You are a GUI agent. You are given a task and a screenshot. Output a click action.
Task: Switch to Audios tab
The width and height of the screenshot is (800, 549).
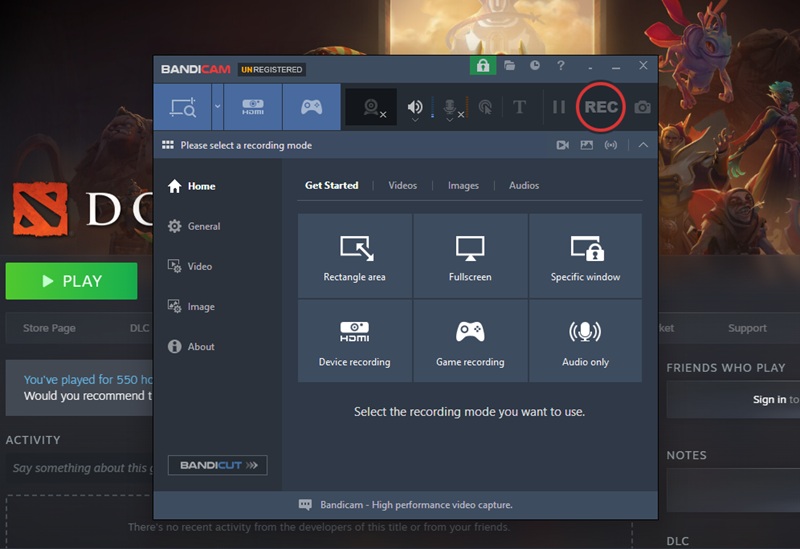tap(524, 185)
